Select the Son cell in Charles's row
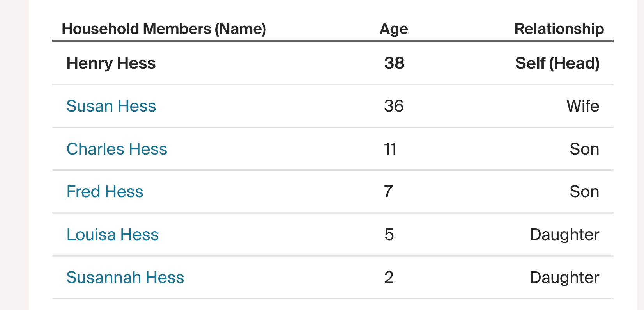 tap(584, 149)
